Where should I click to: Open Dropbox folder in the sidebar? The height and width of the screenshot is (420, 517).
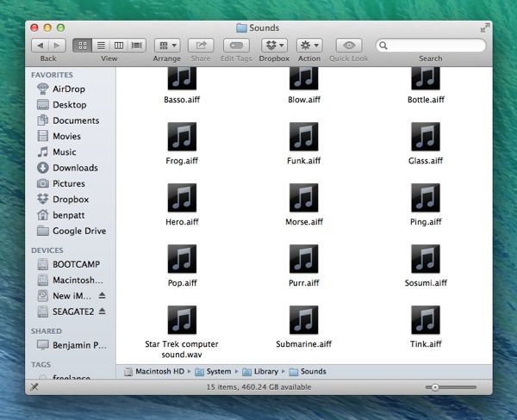[70, 200]
